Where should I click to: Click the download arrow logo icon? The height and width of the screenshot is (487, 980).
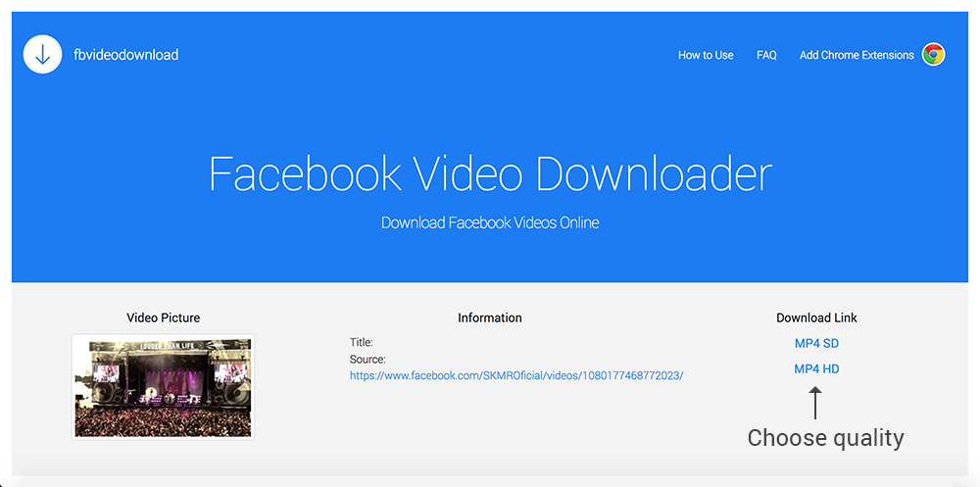(42, 55)
